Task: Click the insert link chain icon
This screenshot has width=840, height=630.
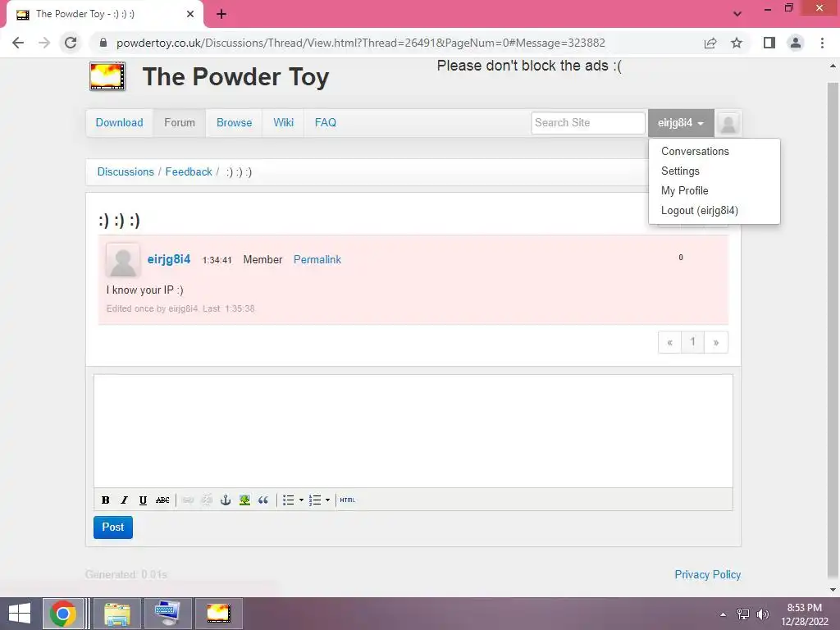Action: point(188,500)
